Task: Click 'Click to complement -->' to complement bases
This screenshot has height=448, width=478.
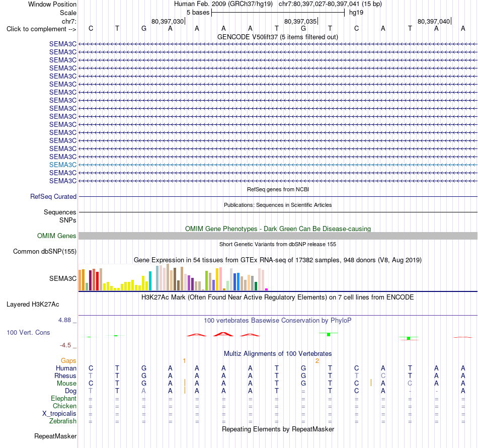Action: click(x=41, y=29)
